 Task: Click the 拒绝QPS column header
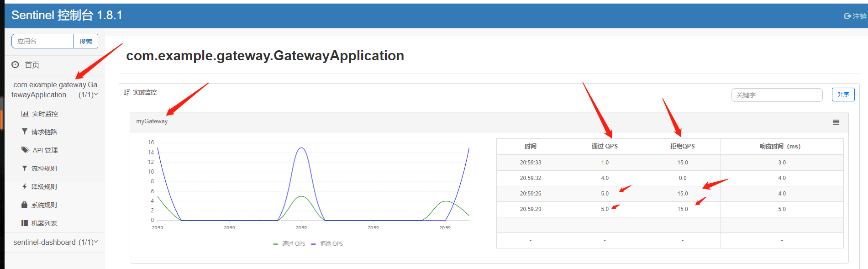coord(683,146)
